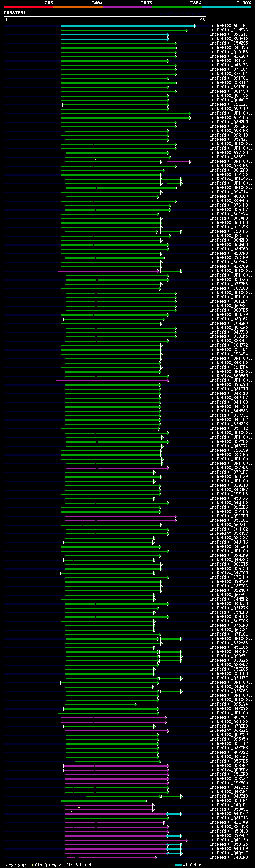Select label UniRef100_Q013Z4

(x=229, y=61)
